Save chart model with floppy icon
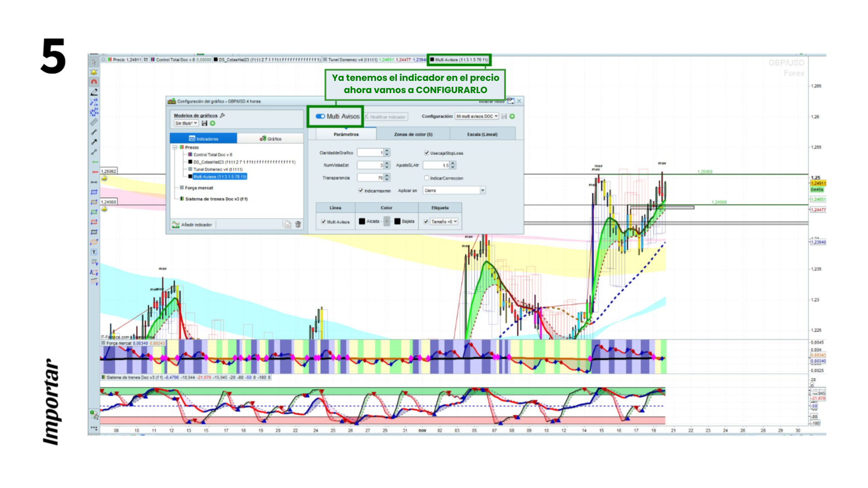The width and height of the screenshot is (868, 488). (204, 123)
